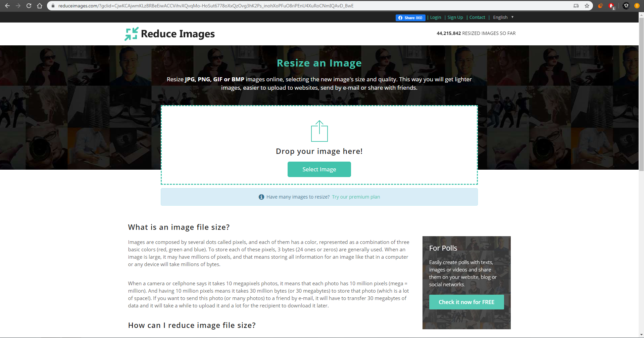The height and width of the screenshot is (338, 644).
Task: Click the info icon beside 'Have many images'
Action: click(x=261, y=197)
